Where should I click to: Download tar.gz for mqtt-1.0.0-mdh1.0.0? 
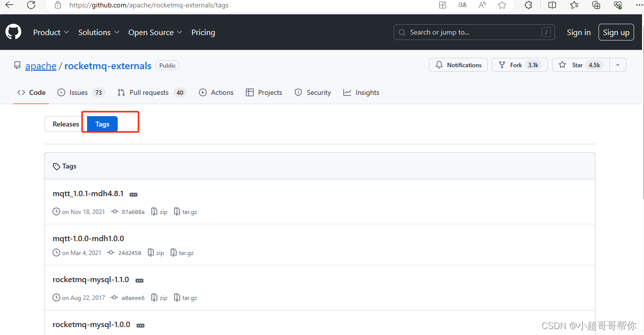point(182,252)
